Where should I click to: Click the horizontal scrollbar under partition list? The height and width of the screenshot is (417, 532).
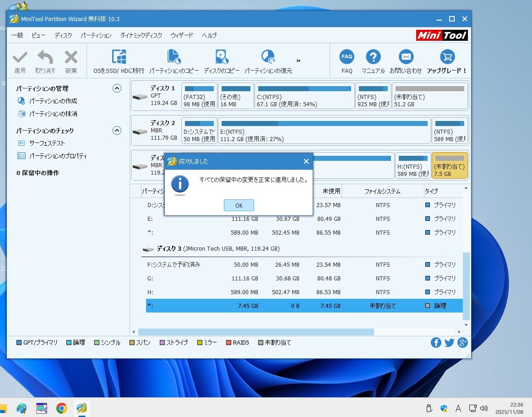[x=255, y=332]
